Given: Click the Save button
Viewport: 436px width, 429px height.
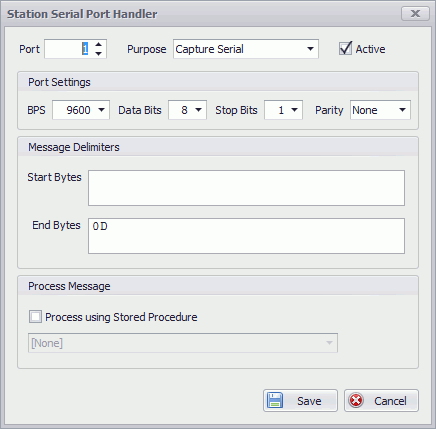Looking at the screenshot, I should [x=300, y=401].
